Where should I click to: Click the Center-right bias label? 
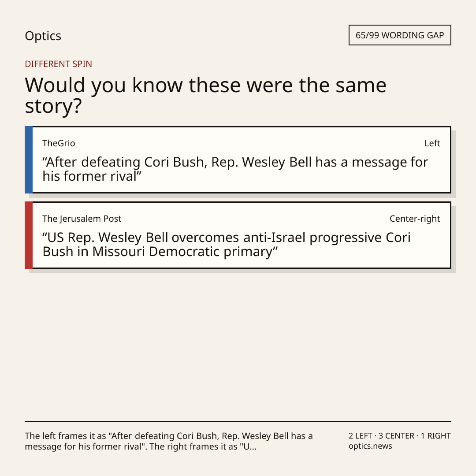pyautogui.click(x=415, y=219)
